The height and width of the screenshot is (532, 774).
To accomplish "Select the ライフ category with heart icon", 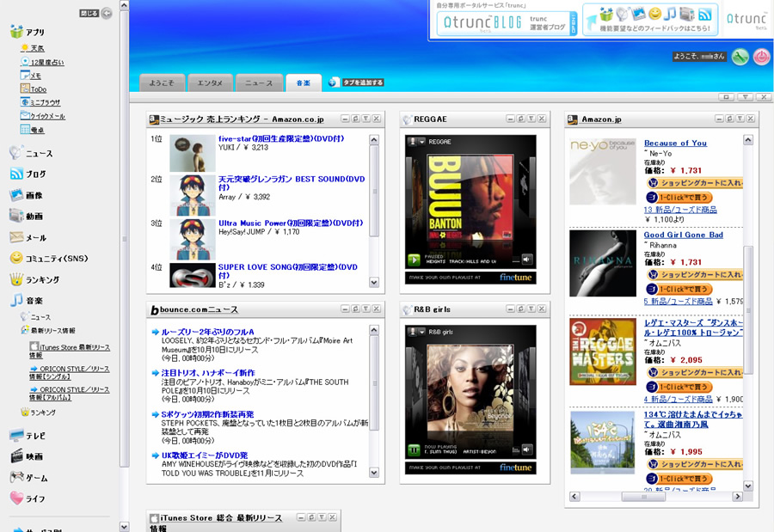I will coord(28,498).
